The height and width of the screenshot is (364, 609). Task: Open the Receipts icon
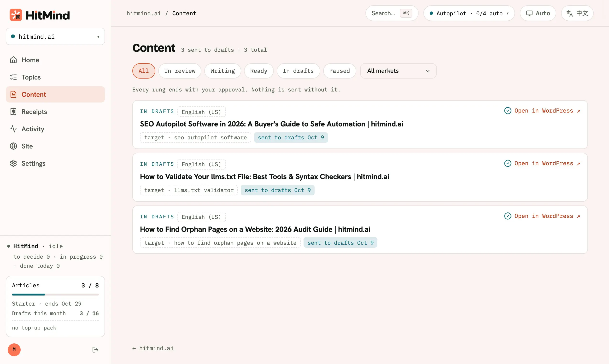[13, 112]
